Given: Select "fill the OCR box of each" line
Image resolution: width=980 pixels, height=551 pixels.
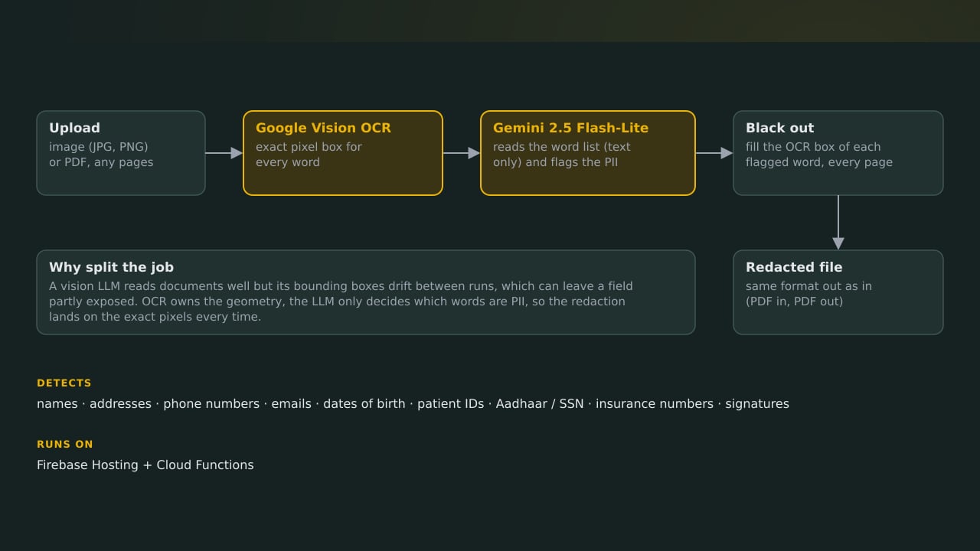Looking at the screenshot, I should [x=813, y=147].
